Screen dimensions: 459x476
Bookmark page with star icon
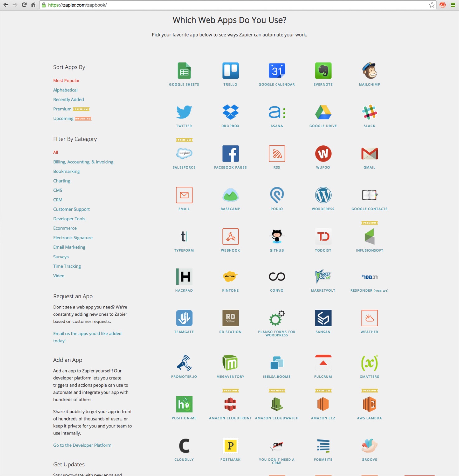point(432,5)
